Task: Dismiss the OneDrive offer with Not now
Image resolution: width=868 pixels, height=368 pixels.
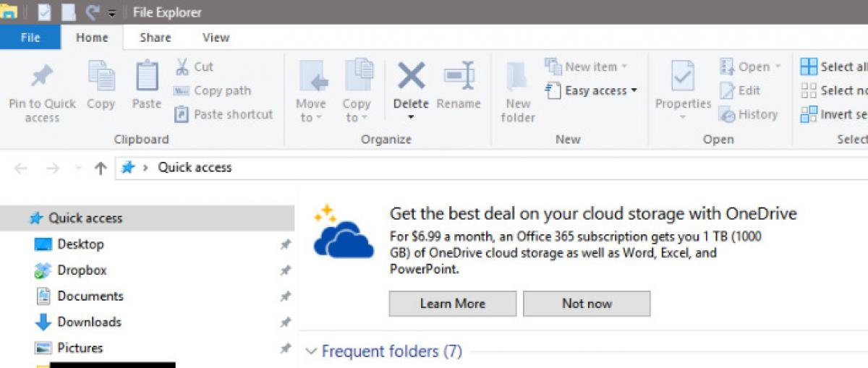Action: pyautogui.click(x=587, y=304)
